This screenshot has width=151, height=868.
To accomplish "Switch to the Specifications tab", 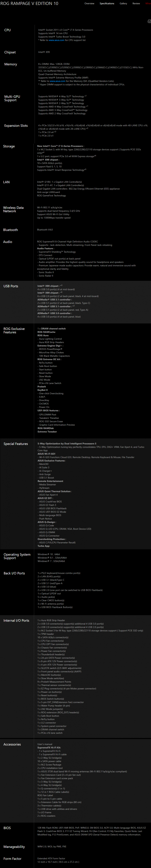I will (x=107, y=3).
